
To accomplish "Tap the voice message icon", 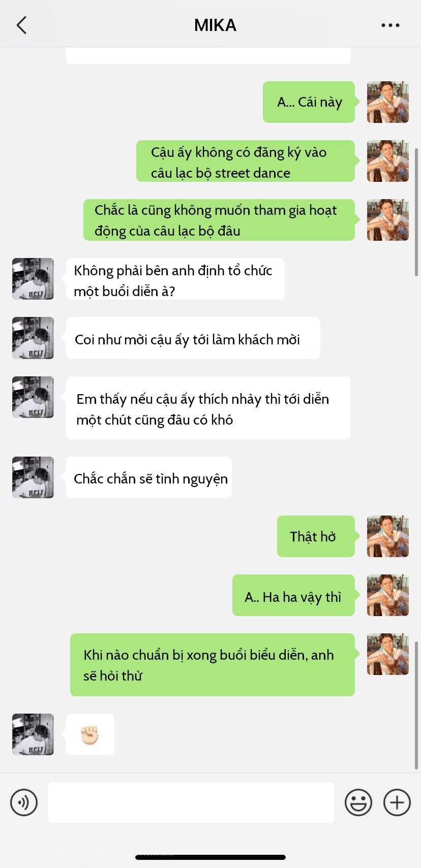I will 24,802.
